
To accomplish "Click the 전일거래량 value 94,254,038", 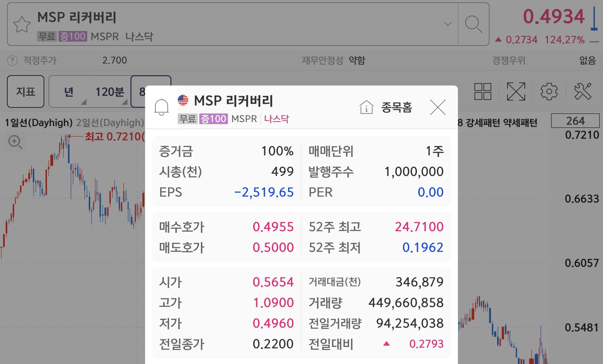I will [410, 323].
